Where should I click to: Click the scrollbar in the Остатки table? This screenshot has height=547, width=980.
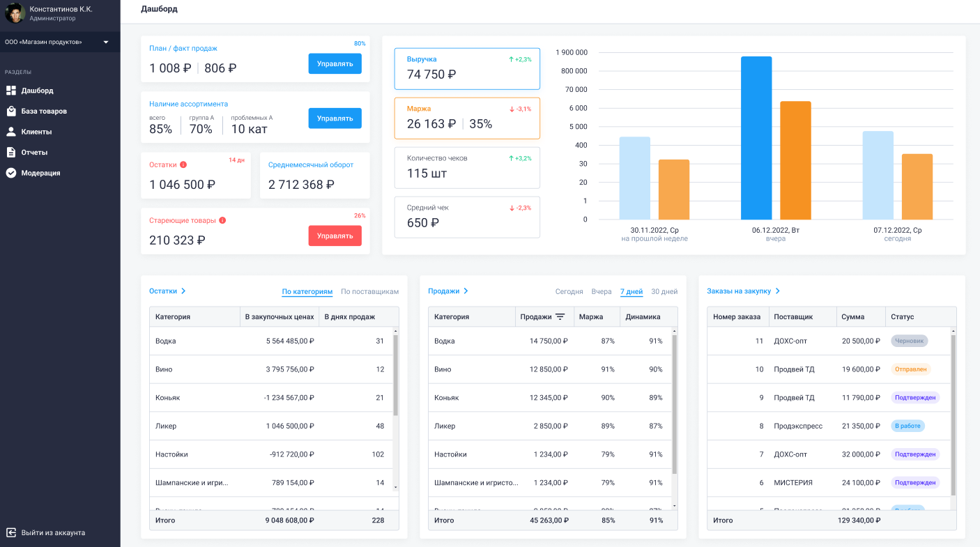tap(395, 376)
